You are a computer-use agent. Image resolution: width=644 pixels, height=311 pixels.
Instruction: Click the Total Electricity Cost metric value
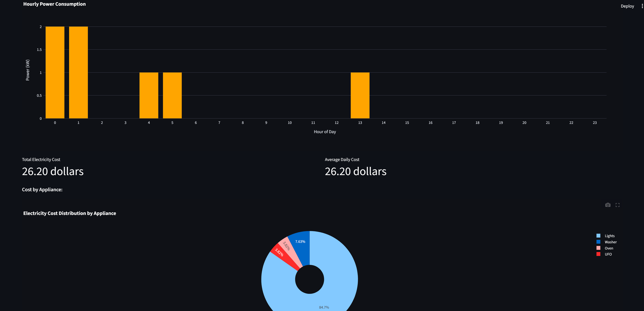point(53,171)
